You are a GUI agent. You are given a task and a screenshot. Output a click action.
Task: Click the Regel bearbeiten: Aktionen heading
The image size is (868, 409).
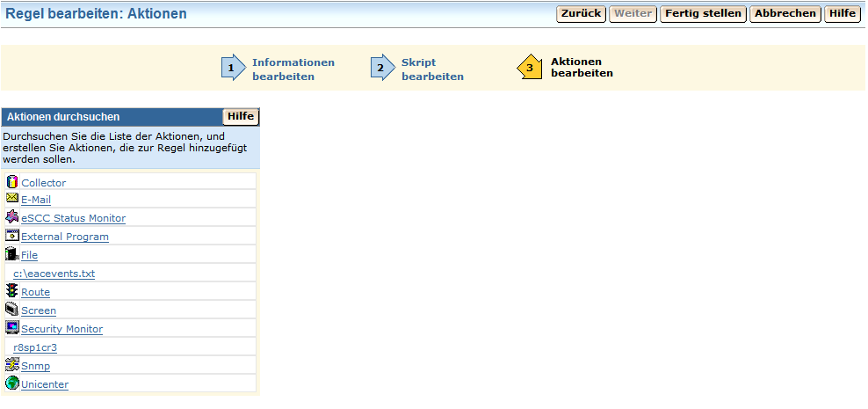pos(97,14)
